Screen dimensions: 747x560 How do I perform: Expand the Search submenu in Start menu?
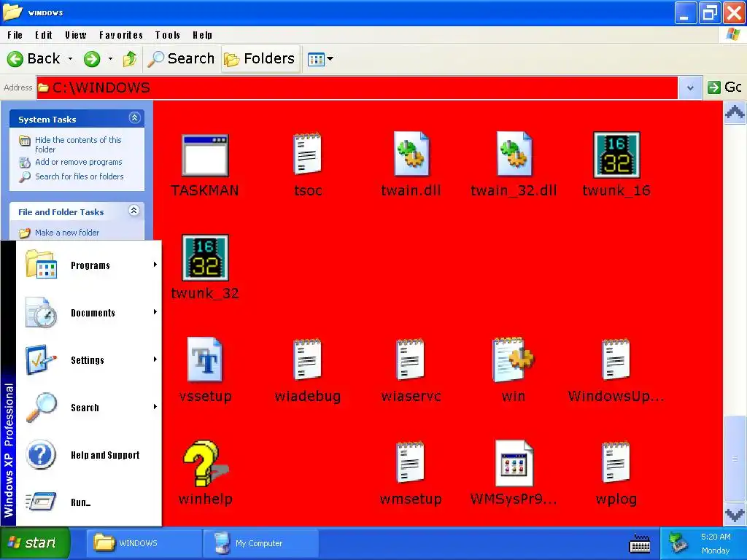(89, 408)
